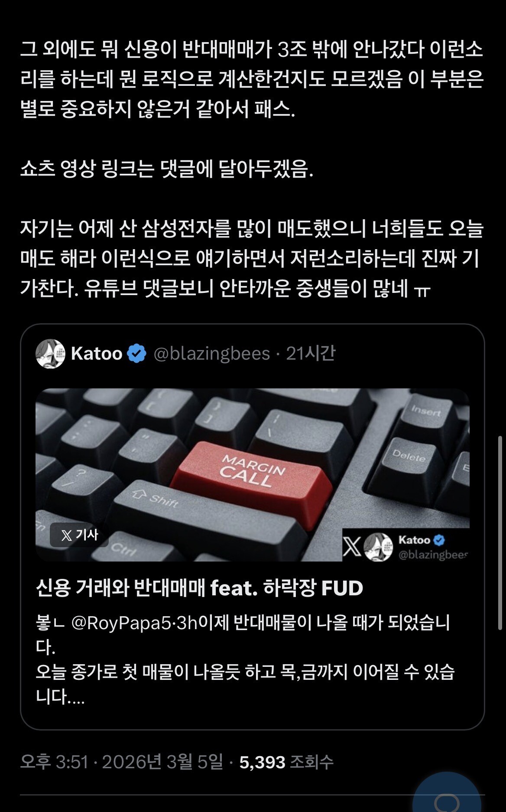Grab the scrollbar handle on right edge
The width and height of the screenshot is (506, 812).
tap(501, 533)
